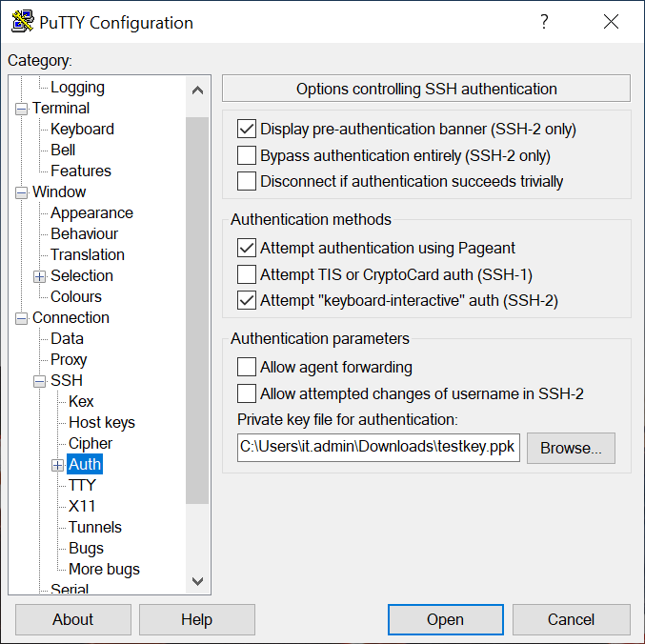Collapse the SSH tree node

tap(39, 381)
